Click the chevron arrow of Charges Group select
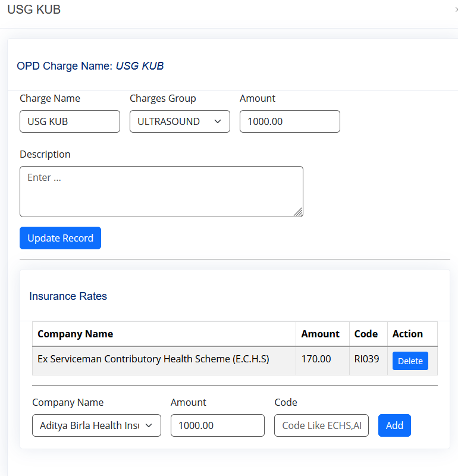Image resolution: width=458 pixels, height=476 pixels. pyautogui.click(x=218, y=121)
